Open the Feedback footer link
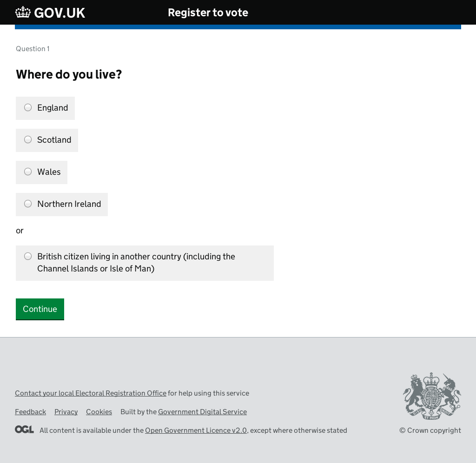This screenshot has height=463, width=476. pyautogui.click(x=30, y=412)
